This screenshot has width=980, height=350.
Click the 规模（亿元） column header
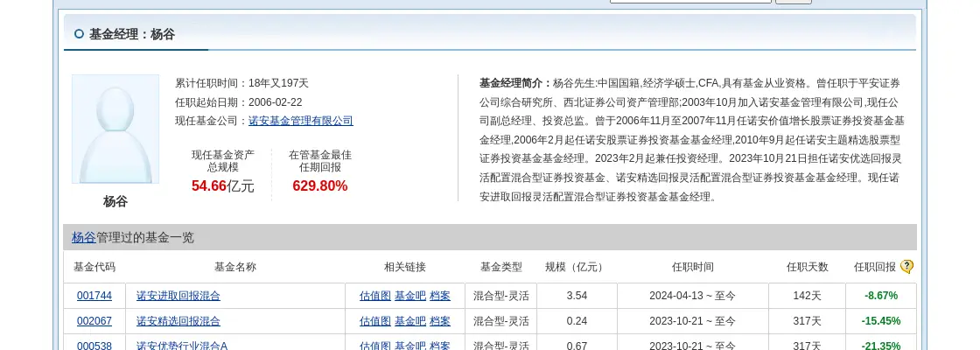[x=577, y=267]
